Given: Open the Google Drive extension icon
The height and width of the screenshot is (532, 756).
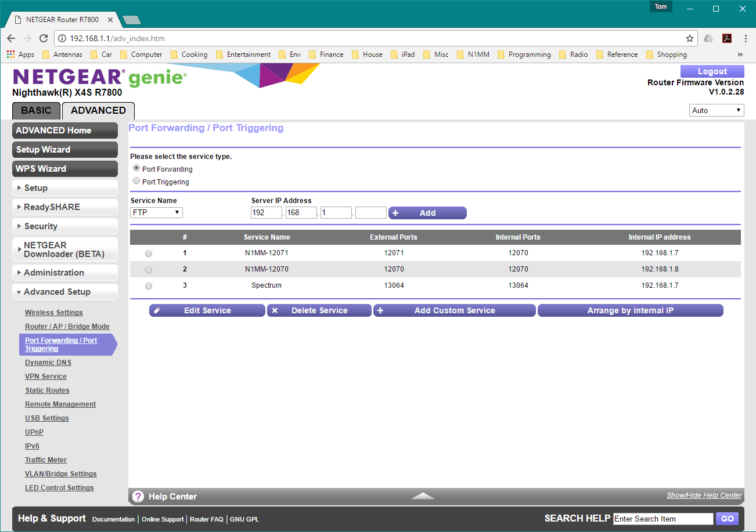Looking at the screenshot, I should 708,38.
